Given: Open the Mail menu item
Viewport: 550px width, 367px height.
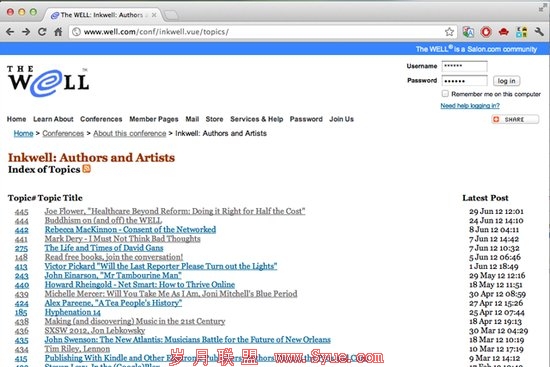Looking at the screenshot, I should (x=192, y=119).
